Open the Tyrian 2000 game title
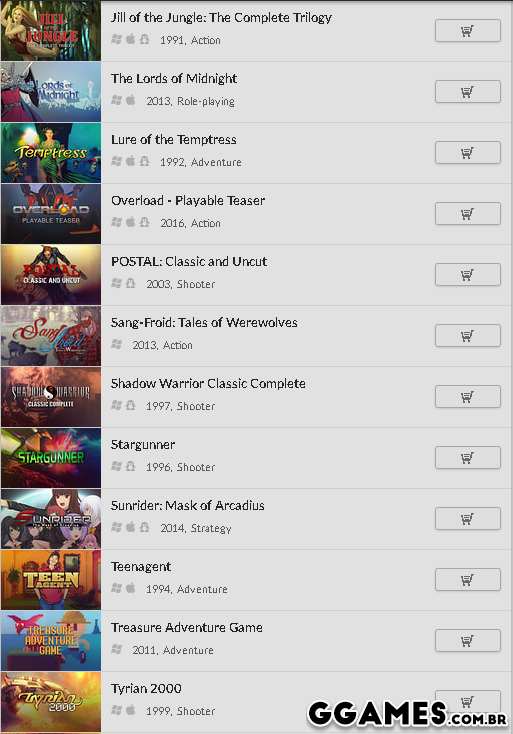 point(146,689)
